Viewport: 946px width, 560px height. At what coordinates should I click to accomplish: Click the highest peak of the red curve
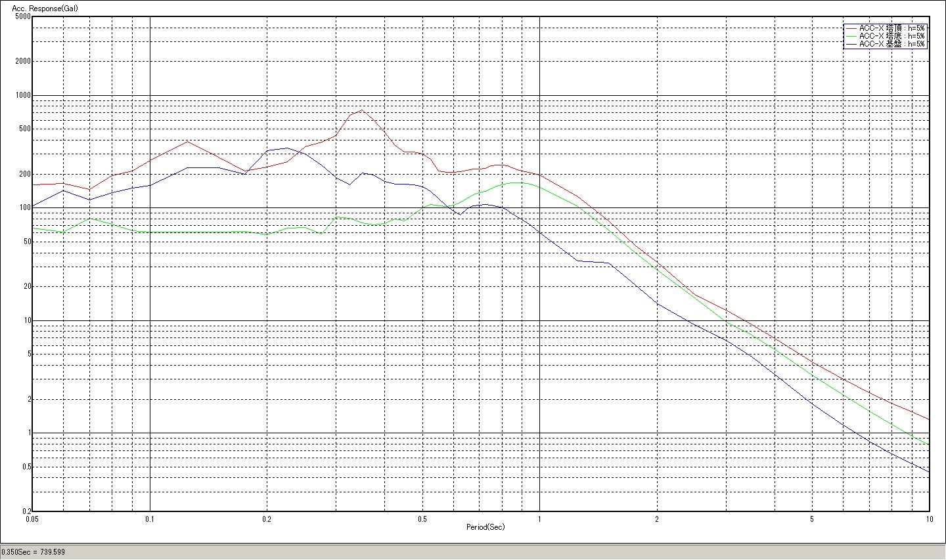[362, 110]
